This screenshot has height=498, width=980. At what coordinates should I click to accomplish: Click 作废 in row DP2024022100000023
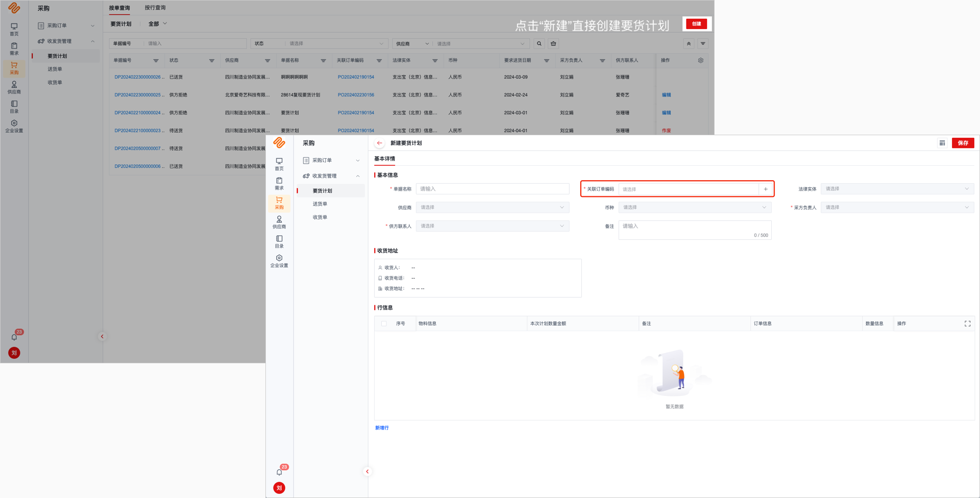(x=667, y=131)
